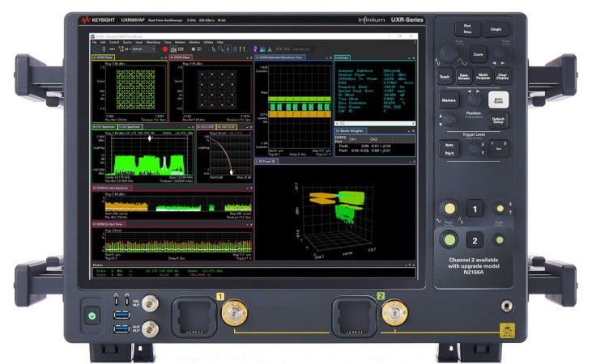
Task: Click the channel 2 input connector
Action: (394, 313)
